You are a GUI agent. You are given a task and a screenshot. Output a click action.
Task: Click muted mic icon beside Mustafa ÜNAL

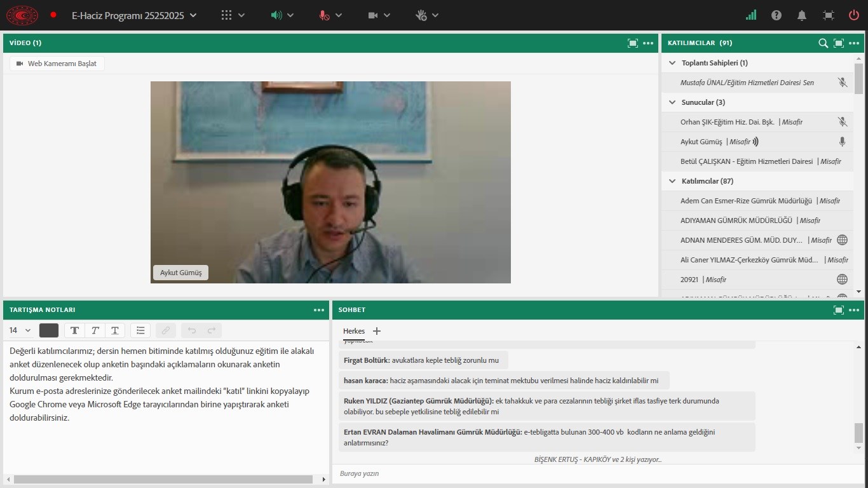(843, 83)
